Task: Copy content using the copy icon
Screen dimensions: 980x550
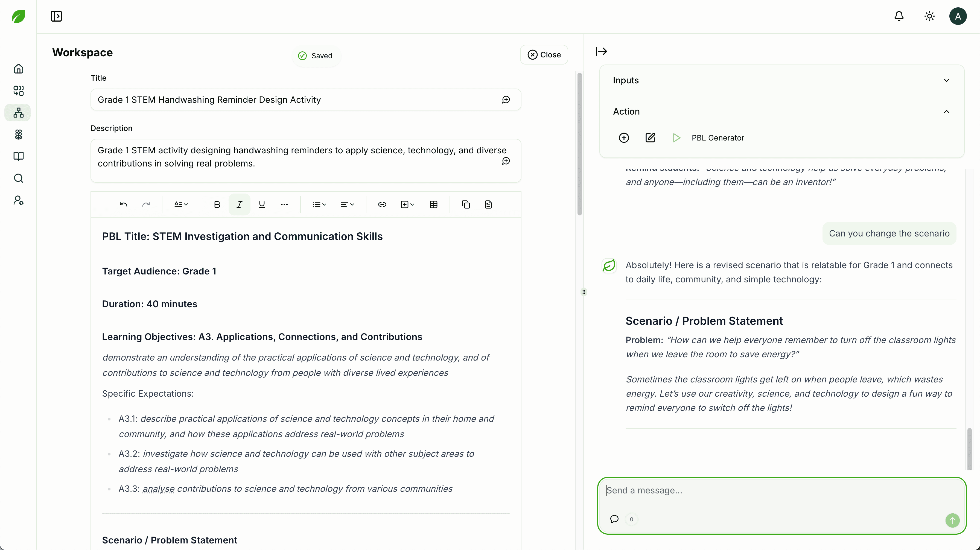Action: [466, 205]
